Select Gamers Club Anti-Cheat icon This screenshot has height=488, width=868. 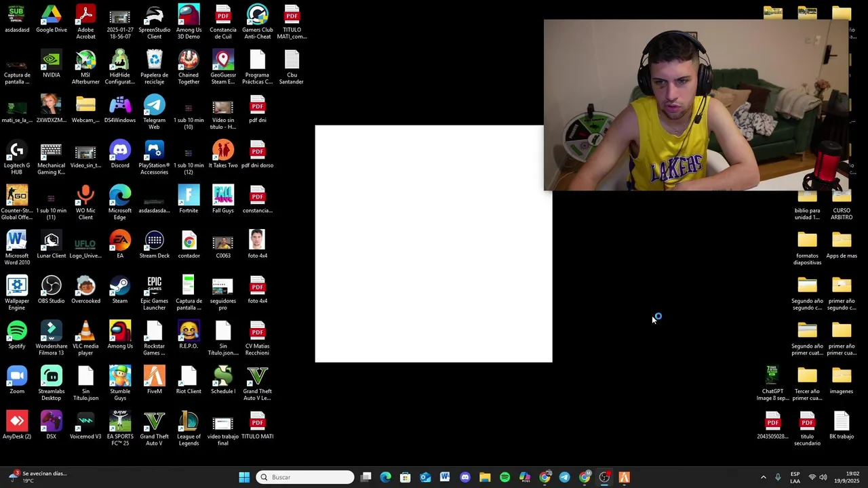point(257,22)
